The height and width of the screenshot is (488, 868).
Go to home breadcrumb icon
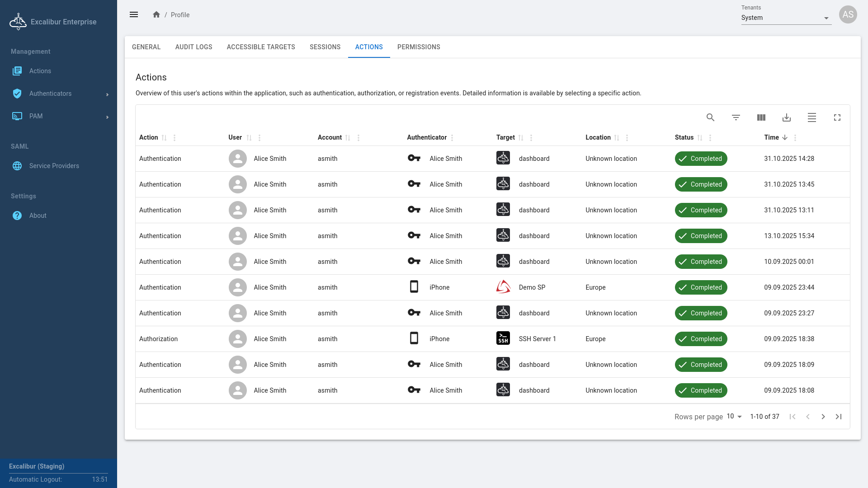click(156, 14)
